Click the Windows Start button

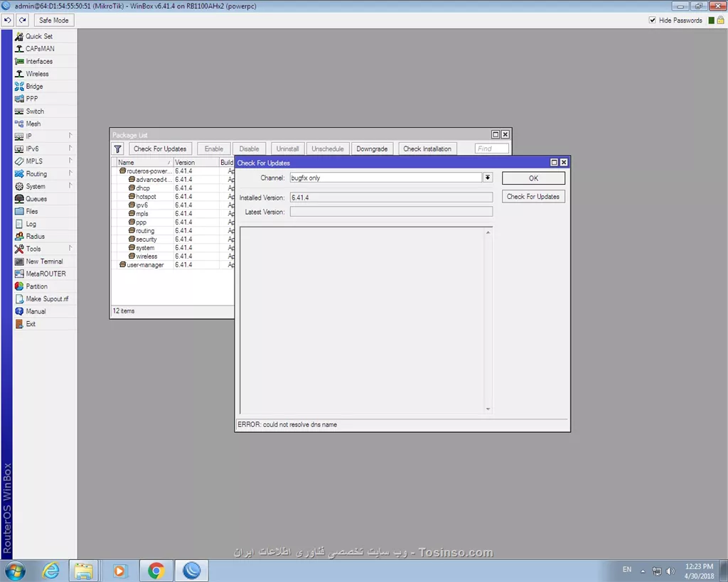pyautogui.click(x=14, y=571)
